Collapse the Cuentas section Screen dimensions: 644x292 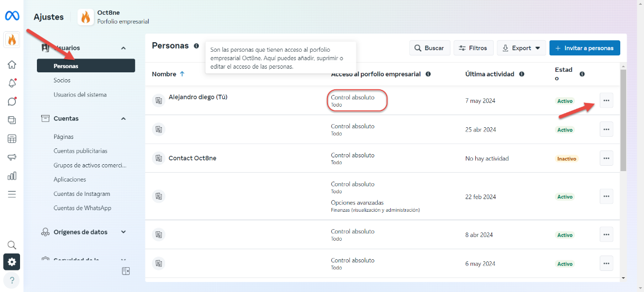tap(123, 119)
